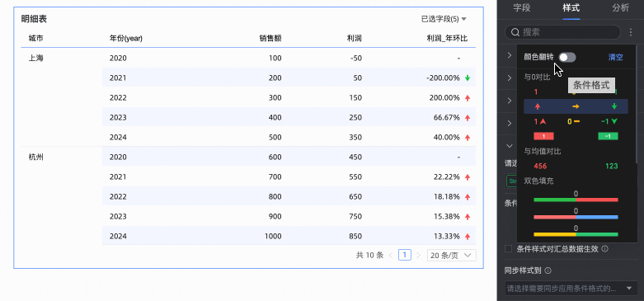644x301 pixels.
Task: Click the 搜索 search box
Action: tap(562, 32)
